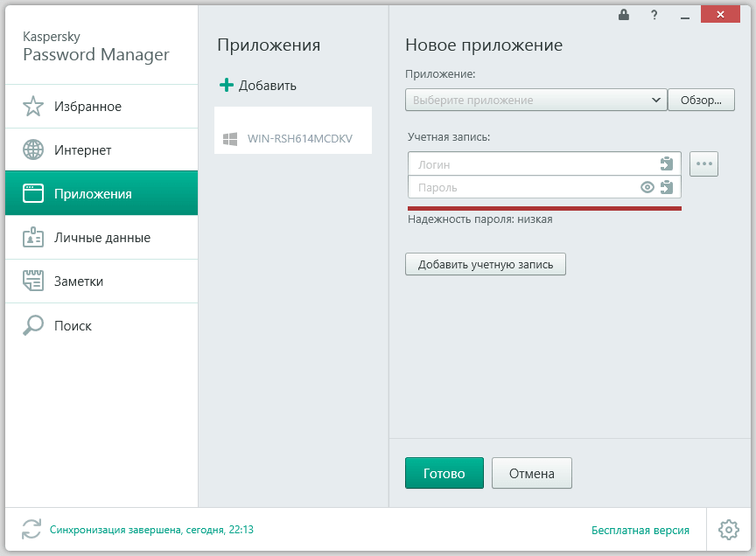Open settings with the gear icon
756x556 pixels.
(727, 530)
